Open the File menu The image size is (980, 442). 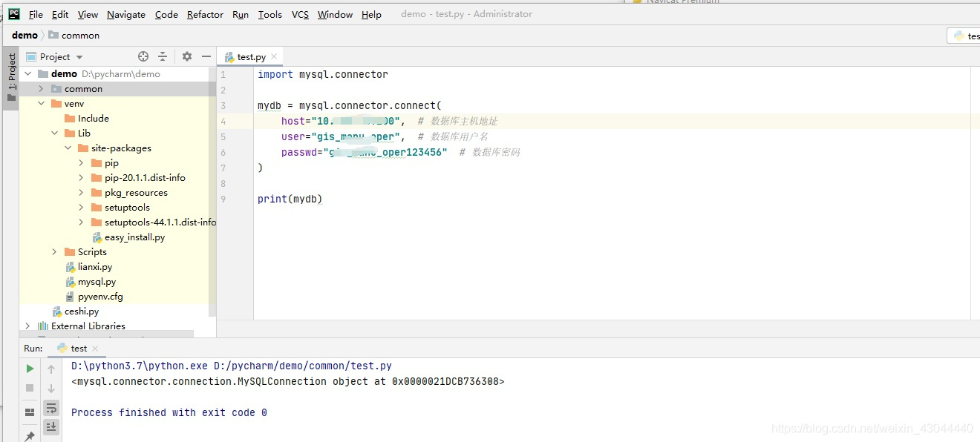coord(36,14)
